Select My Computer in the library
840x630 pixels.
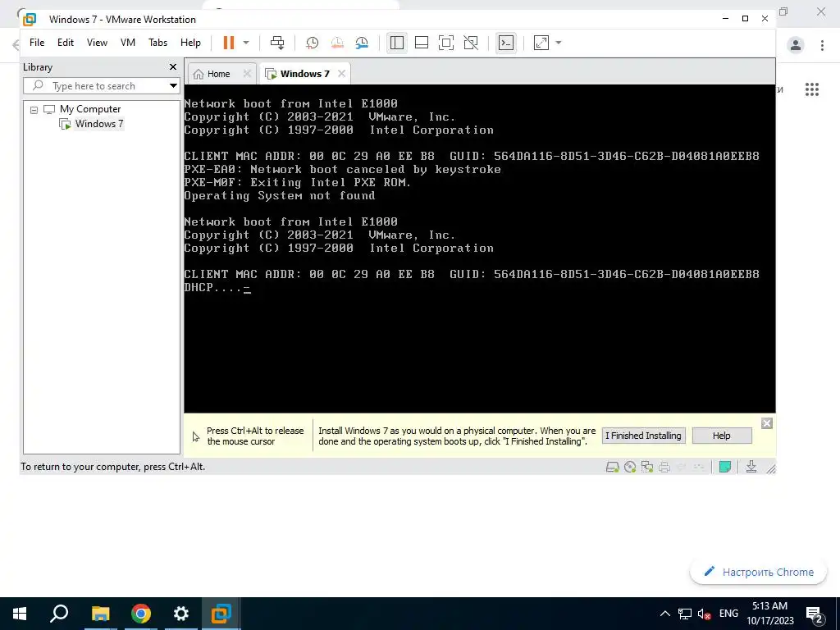(x=90, y=109)
